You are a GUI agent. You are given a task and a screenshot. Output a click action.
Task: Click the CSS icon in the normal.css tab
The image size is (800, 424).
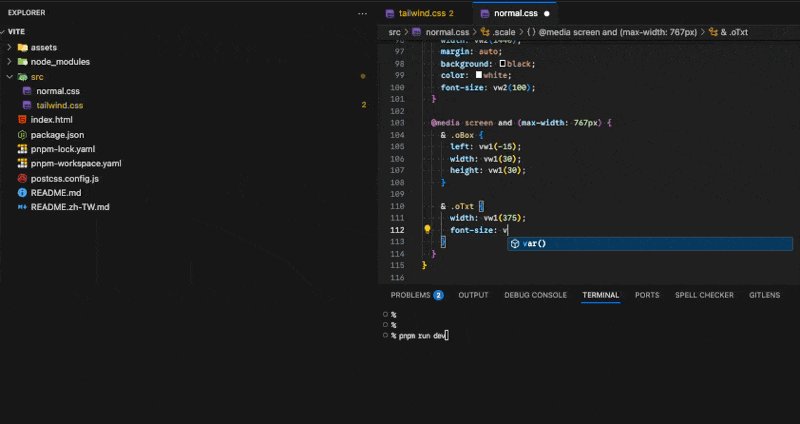coord(485,14)
